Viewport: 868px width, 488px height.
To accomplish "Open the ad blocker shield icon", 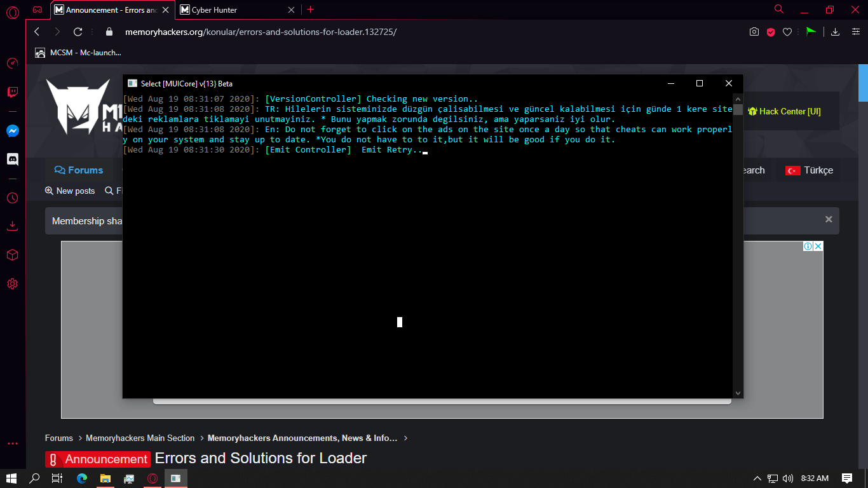I will 771,32.
